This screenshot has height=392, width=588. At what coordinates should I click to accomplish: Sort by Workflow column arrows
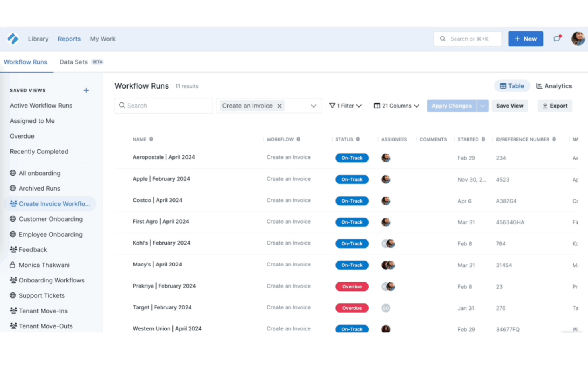point(298,139)
